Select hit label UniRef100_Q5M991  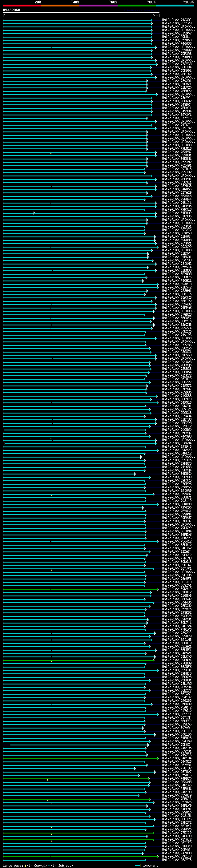tap(177, 71)
